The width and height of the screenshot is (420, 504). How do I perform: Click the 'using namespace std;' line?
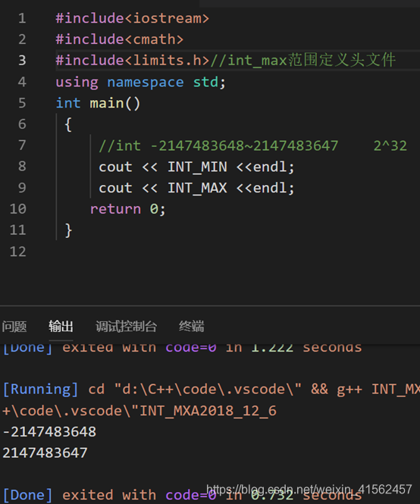[x=140, y=83]
